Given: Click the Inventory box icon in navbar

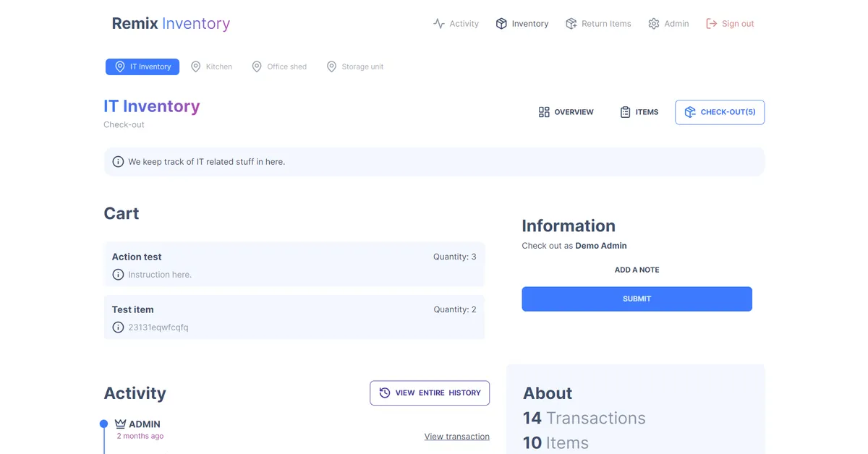Looking at the screenshot, I should tap(501, 24).
